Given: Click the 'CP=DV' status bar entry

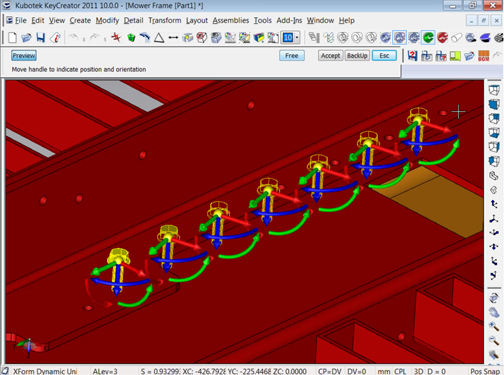Looking at the screenshot, I should 330,371.
